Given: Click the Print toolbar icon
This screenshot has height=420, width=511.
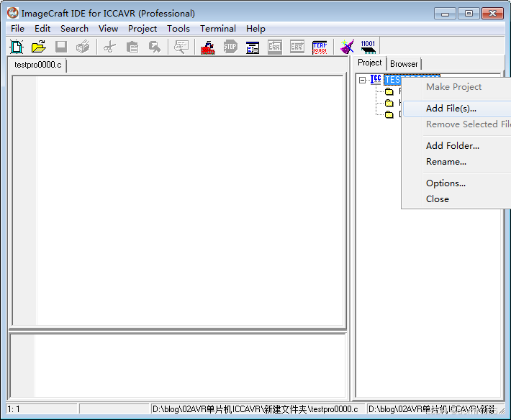Looking at the screenshot, I should [83, 47].
